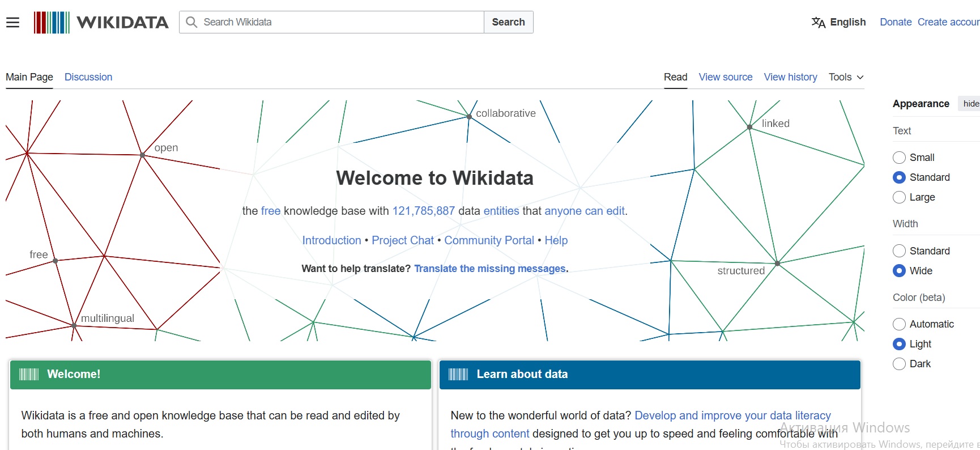Click the 'open' node label
This screenshot has width=980, height=450.
(166, 148)
